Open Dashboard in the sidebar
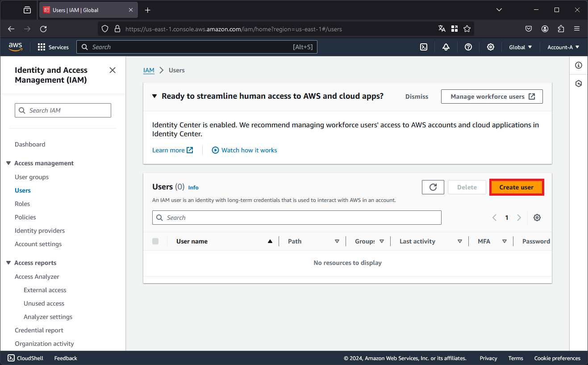This screenshot has height=365, width=588. pos(30,144)
